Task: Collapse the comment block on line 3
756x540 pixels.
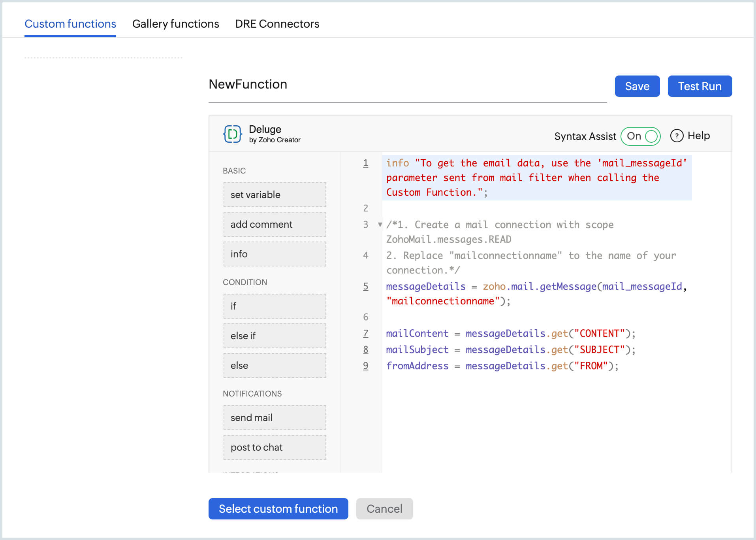Action: coord(380,225)
